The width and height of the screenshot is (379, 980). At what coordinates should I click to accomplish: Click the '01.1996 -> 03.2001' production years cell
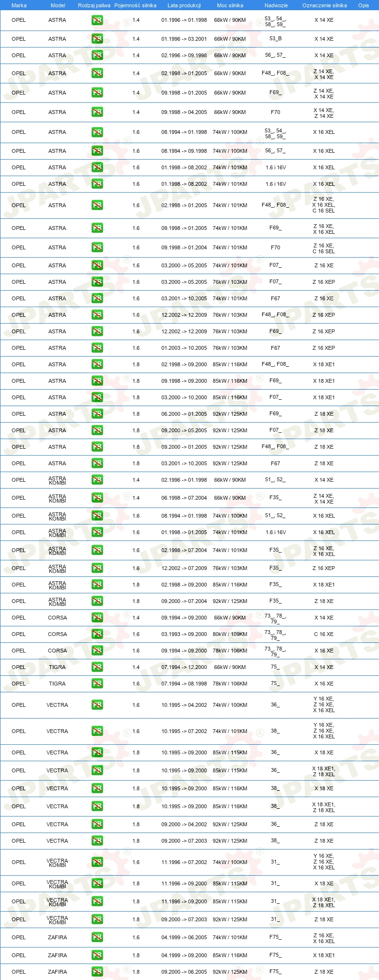(184, 39)
